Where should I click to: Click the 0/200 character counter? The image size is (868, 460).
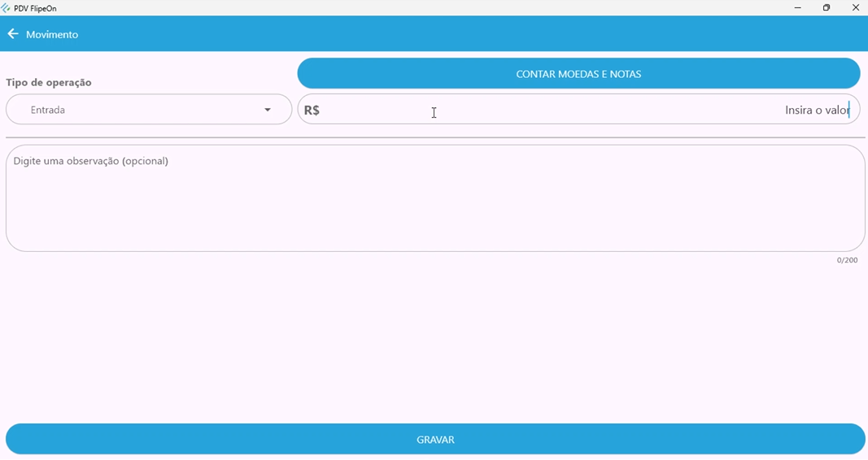tap(847, 260)
